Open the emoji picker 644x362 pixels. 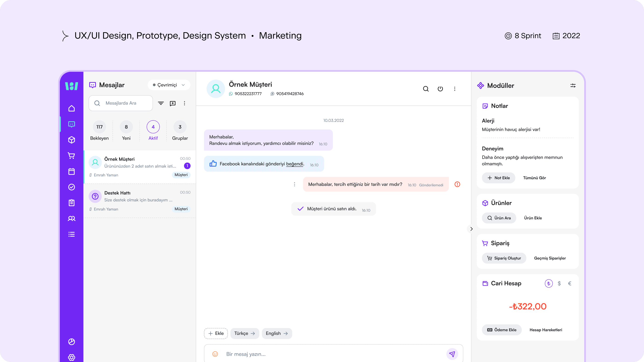(x=215, y=354)
